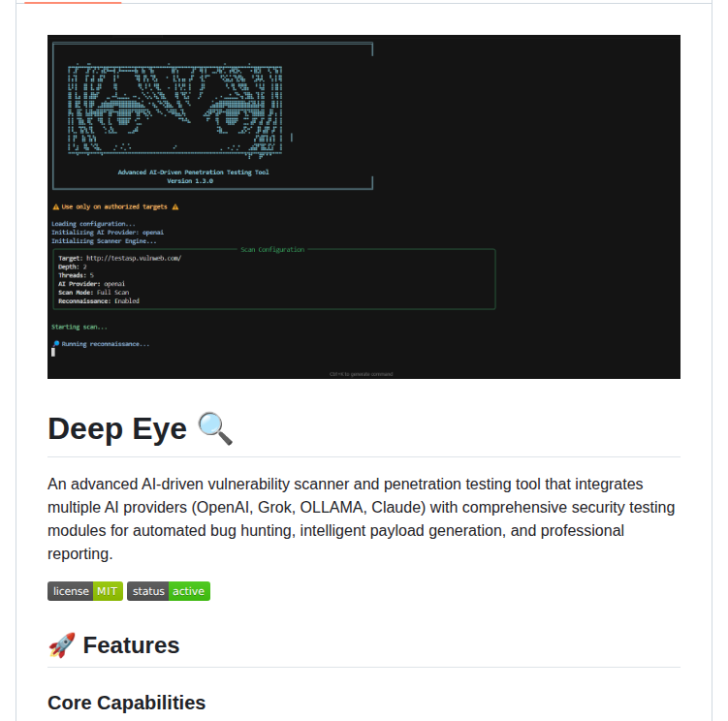
Task: Click 'Advanced AI-Driven Penetration Testing Tool' text
Action: point(193,172)
